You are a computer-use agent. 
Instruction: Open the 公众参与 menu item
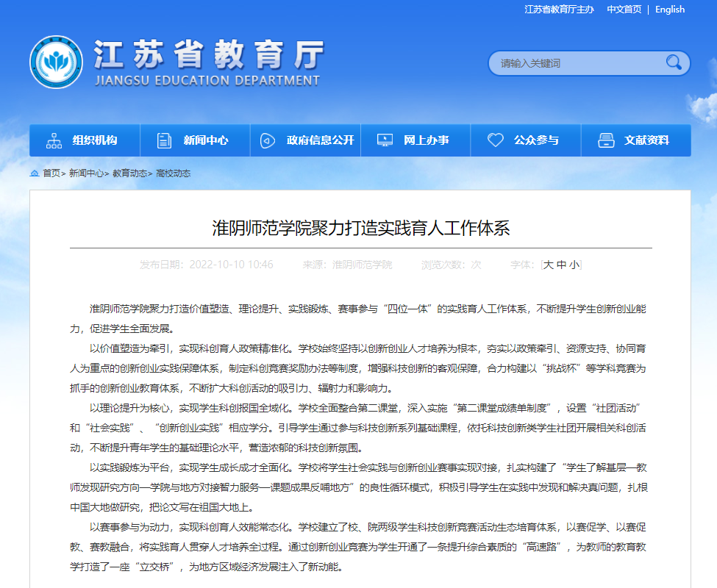[526, 140]
